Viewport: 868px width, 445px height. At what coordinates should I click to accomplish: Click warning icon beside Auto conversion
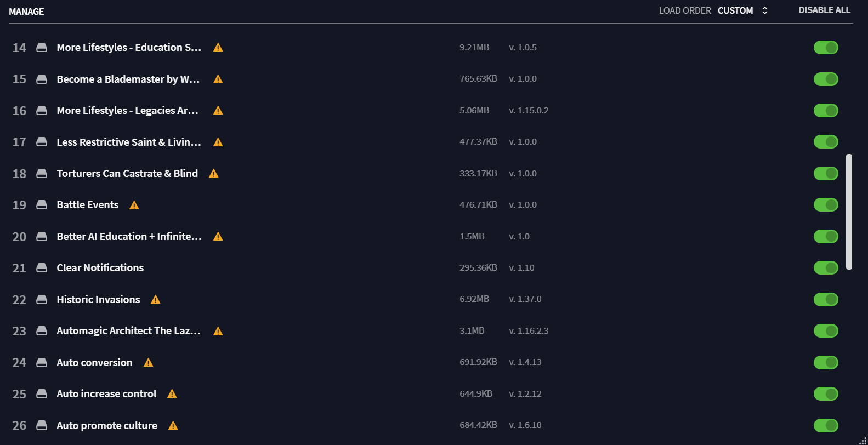[148, 362]
